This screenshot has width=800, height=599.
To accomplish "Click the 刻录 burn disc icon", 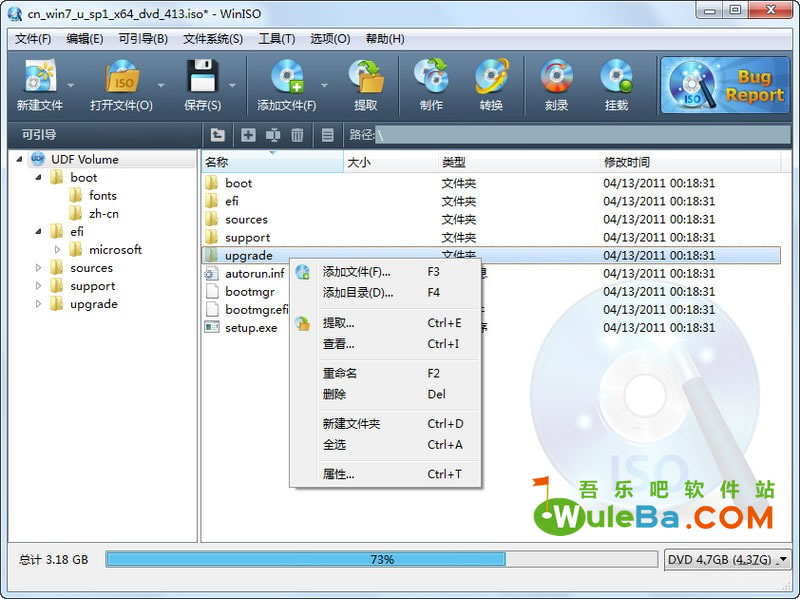I will click(x=557, y=77).
